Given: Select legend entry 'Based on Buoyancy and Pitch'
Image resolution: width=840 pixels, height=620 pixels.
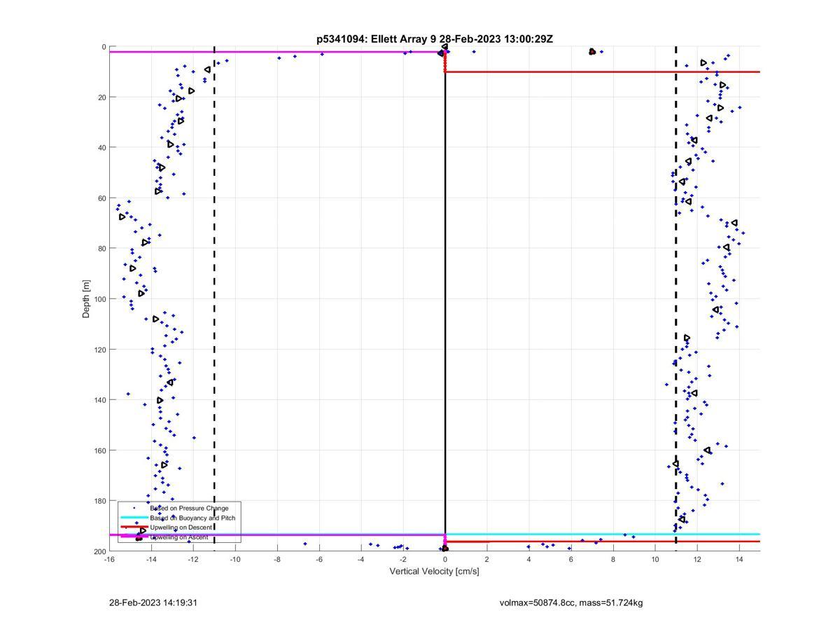Looking at the screenshot, I should (x=192, y=518).
